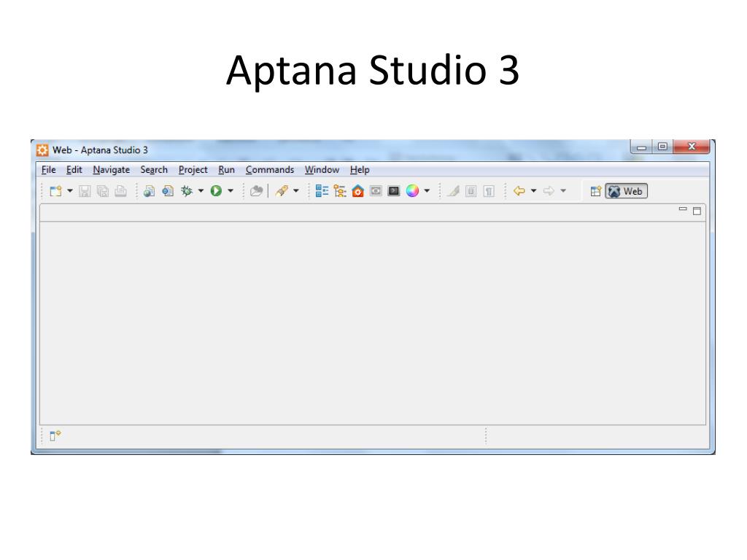Open the Search menu
The height and width of the screenshot is (560, 747).
coord(154,169)
